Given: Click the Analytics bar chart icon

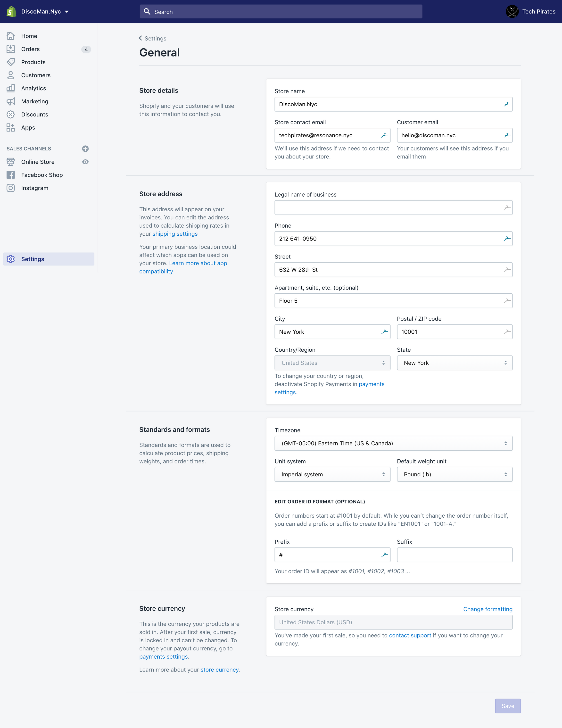Looking at the screenshot, I should click(x=11, y=88).
